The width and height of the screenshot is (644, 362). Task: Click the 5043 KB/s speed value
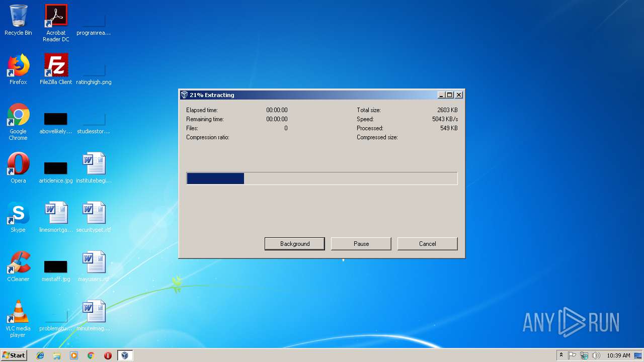point(445,119)
